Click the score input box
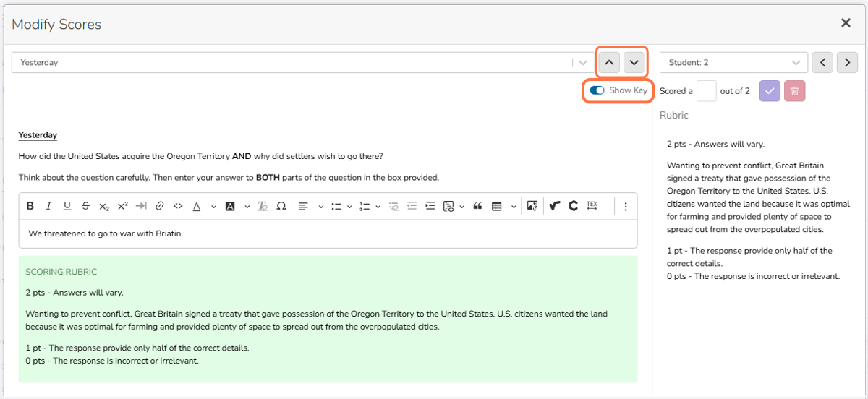Viewport: 868px width, 399px height. point(707,91)
